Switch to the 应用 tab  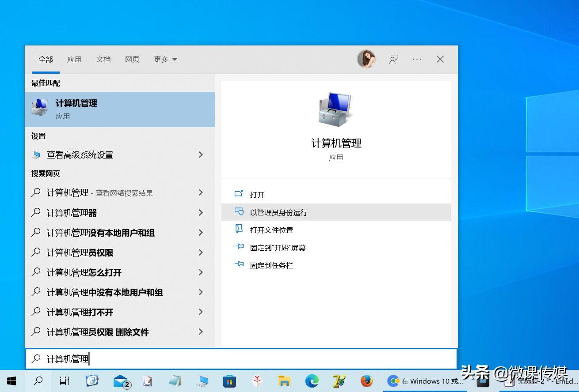pos(74,59)
